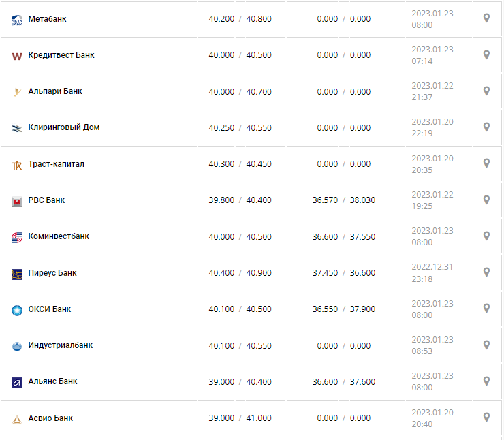
Task: Open the Траст-капитал link
Action: pyautogui.click(x=57, y=164)
